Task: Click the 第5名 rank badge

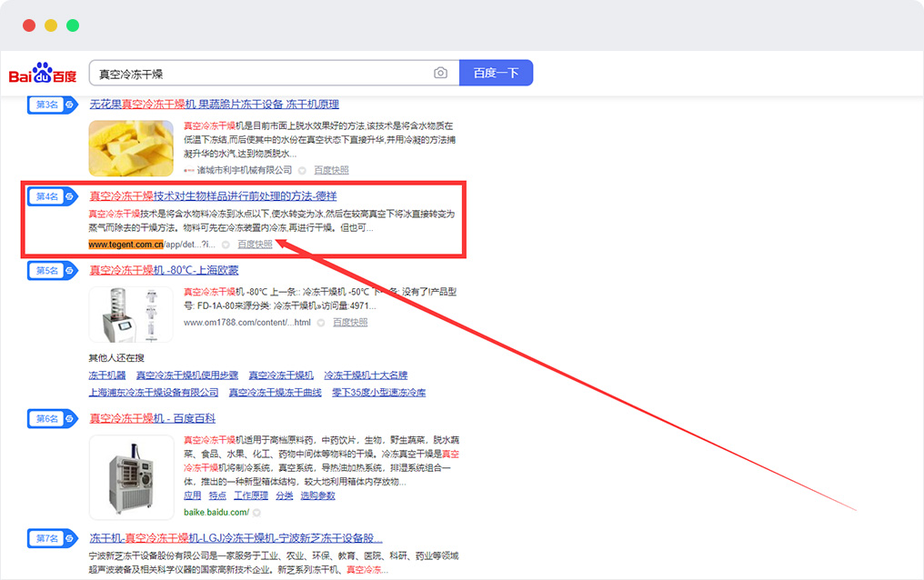Action: 53,271
